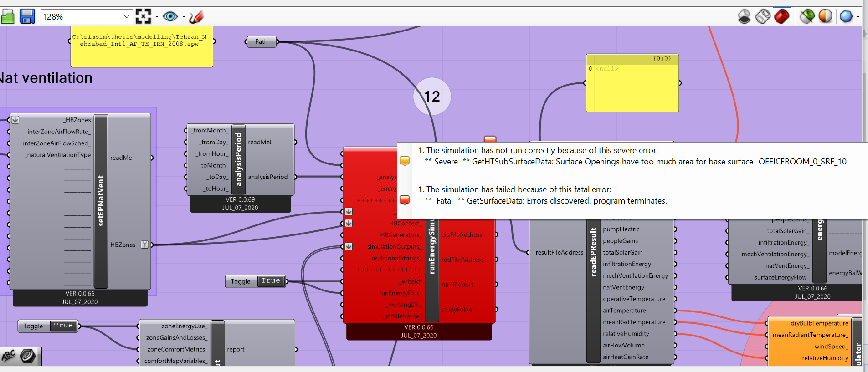Select the Nat ventilation scribble label
The width and height of the screenshot is (868, 372).
pyautogui.click(x=46, y=78)
